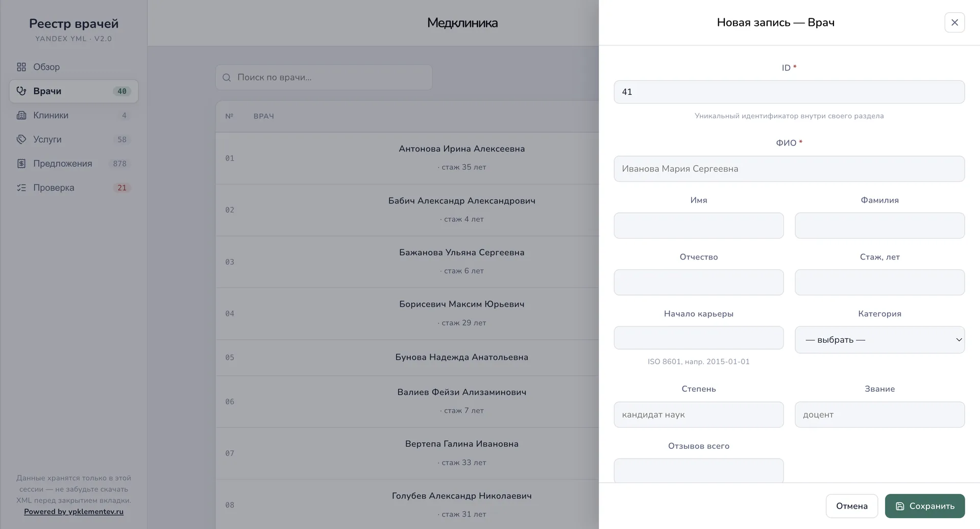Save the new doctor record with Сохранить
This screenshot has width=980, height=529.
point(924,506)
